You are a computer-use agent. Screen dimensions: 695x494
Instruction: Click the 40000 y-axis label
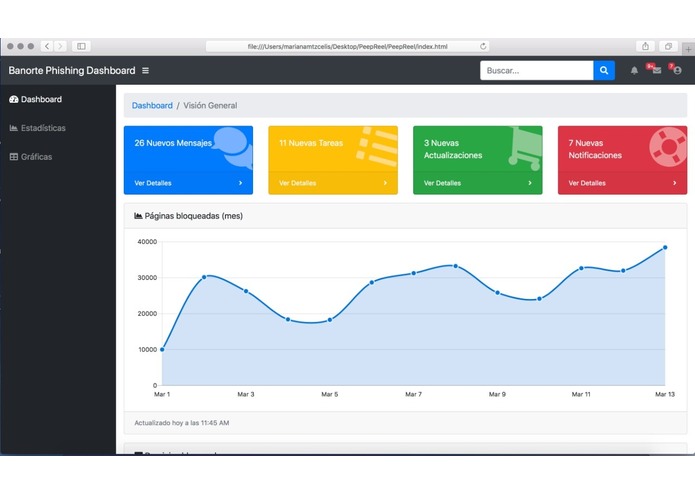point(147,242)
